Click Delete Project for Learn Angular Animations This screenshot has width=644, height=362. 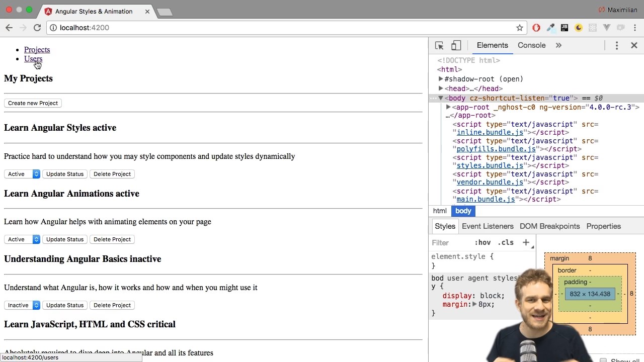click(x=112, y=239)
